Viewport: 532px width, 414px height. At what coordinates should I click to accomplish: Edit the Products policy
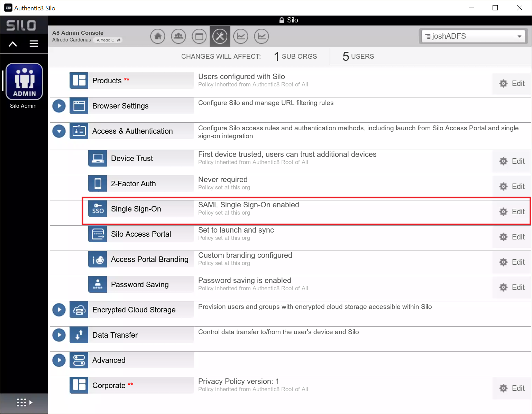(x=512, y=84)
